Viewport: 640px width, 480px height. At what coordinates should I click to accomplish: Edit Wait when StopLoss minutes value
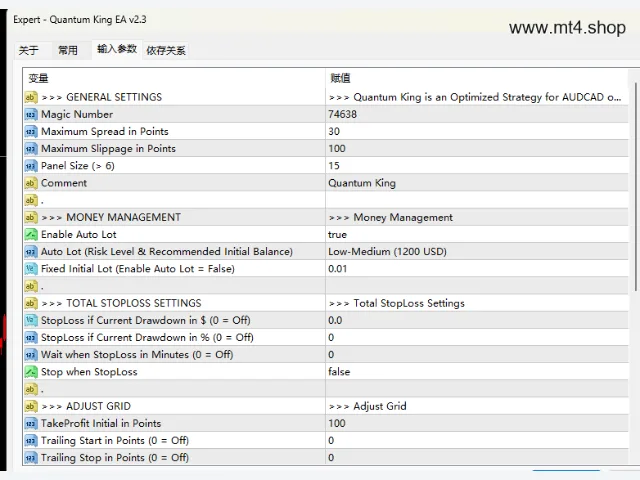click(x=477, y=354)
